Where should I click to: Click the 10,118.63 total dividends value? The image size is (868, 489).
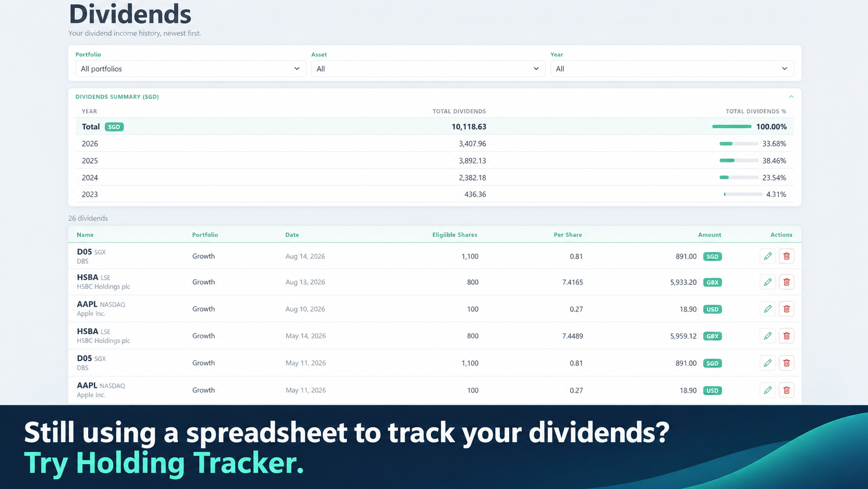(x=469, y=127)
